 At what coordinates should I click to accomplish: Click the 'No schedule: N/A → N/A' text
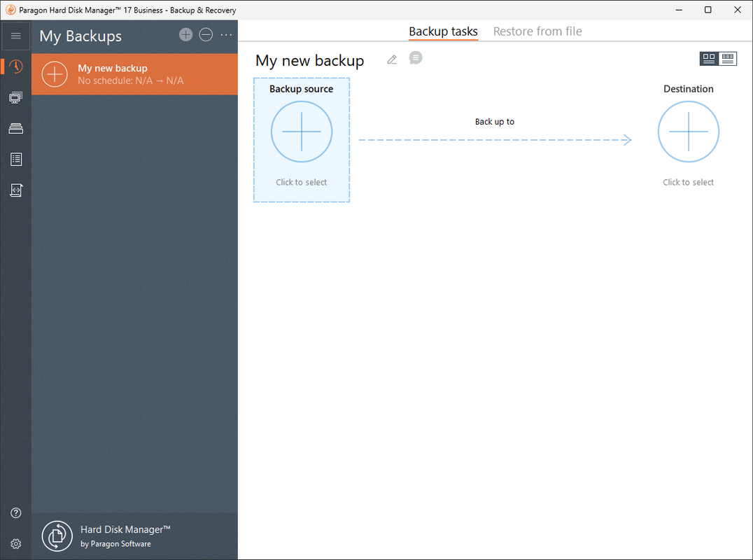[131, 80]
